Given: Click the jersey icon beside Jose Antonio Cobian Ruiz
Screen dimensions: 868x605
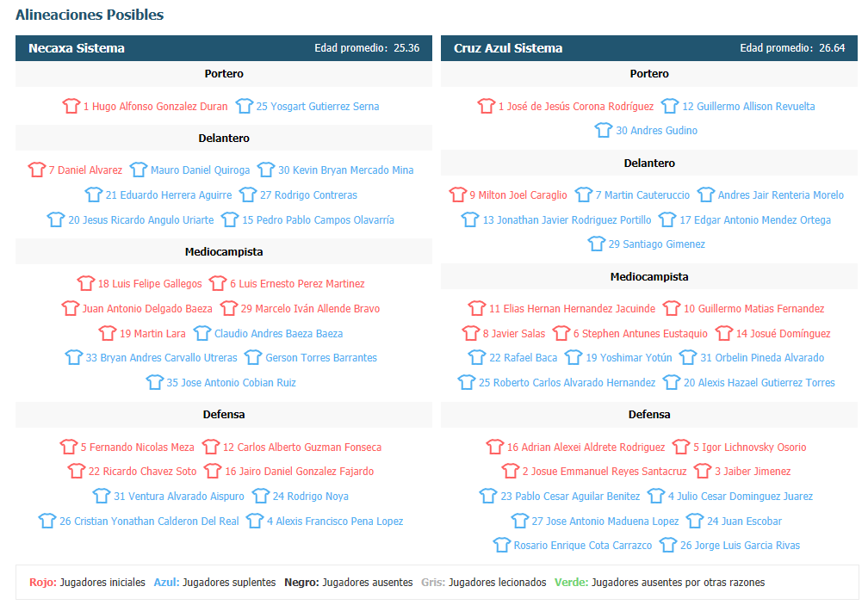Looking at the screenshot, I should tap(154, 381).
